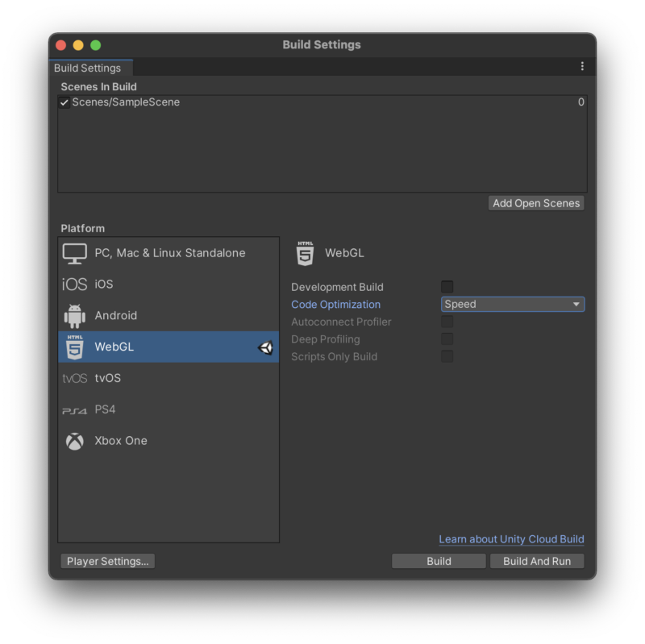This screenshot has height=644, width=645.
Task: Open the Code Optimization Speed dropdown
Action: point(513,305)
